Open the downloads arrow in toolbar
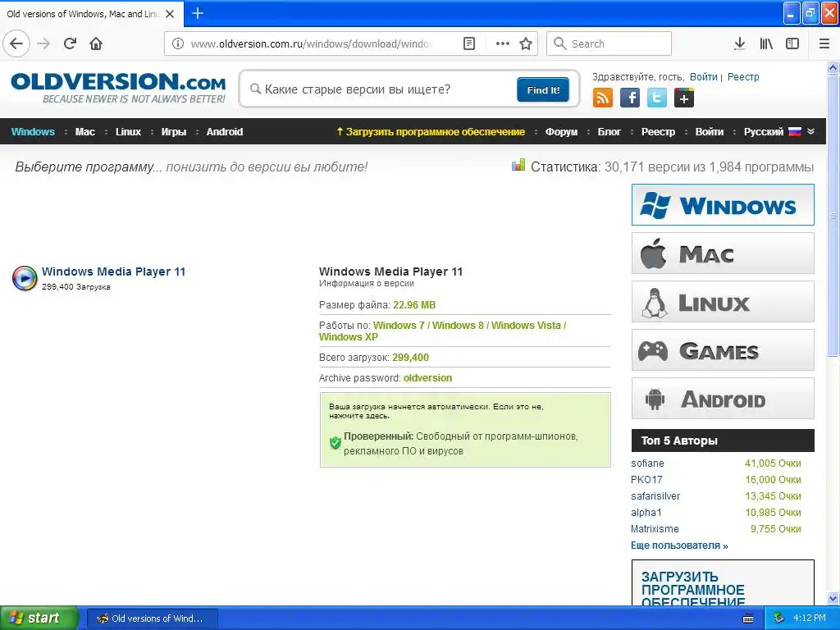This screenshot has width=840, height=630. pyautogui.click(x=739, y=43)
